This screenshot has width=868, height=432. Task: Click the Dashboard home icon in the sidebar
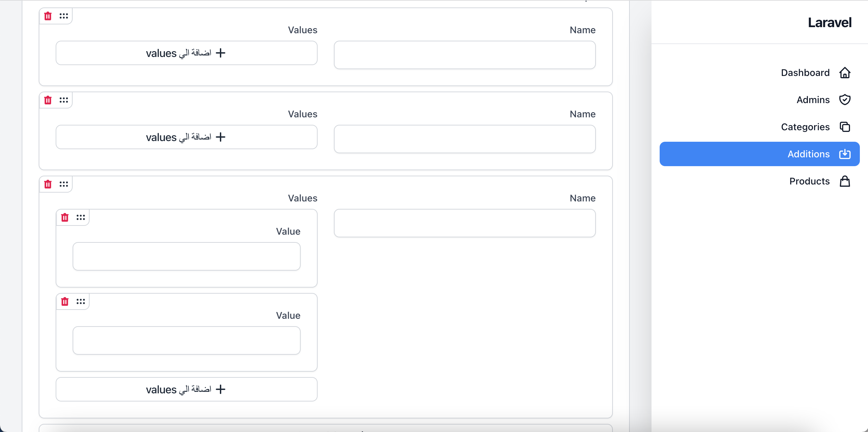tap(845, 72)
